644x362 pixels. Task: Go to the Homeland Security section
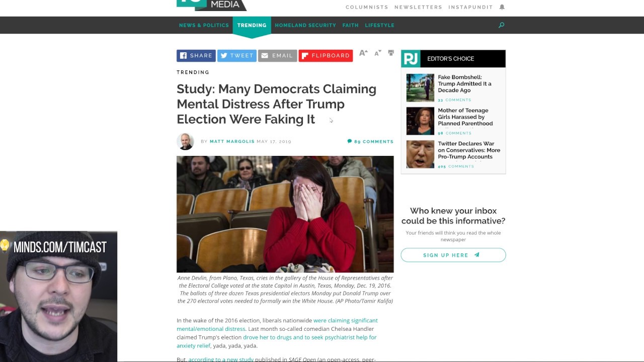[305, 25]
